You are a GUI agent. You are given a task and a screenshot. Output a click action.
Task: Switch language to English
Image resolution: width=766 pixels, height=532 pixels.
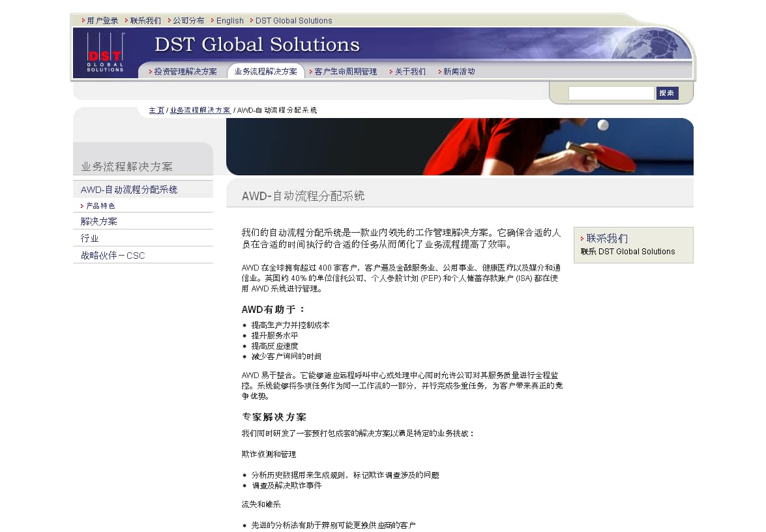click(x=229, y=21)
